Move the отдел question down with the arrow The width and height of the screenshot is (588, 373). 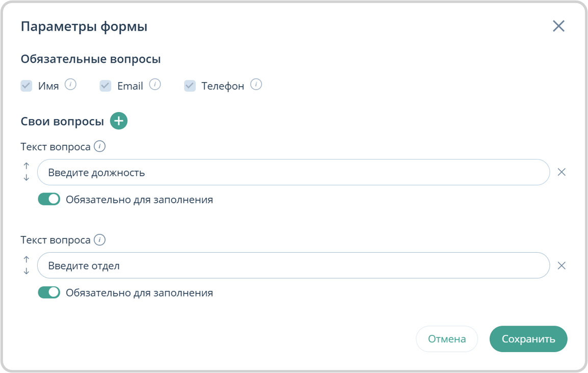(x=26, y=271)
